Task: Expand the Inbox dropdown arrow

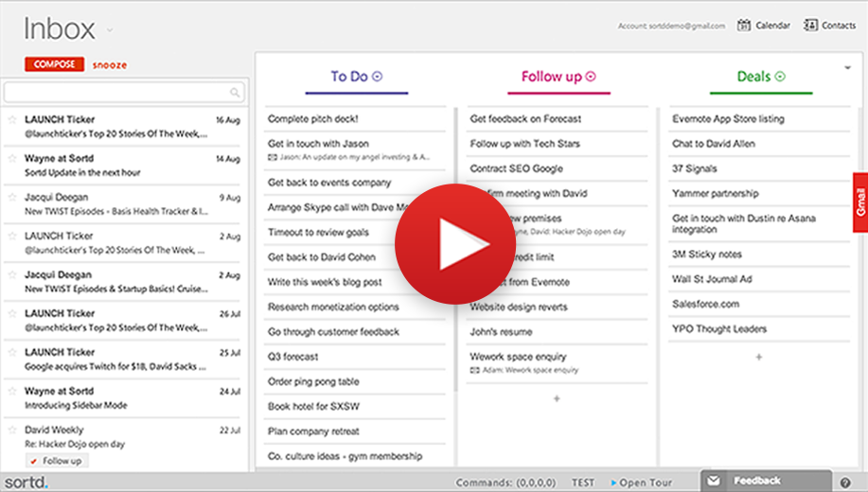Action: click(110, 30)
